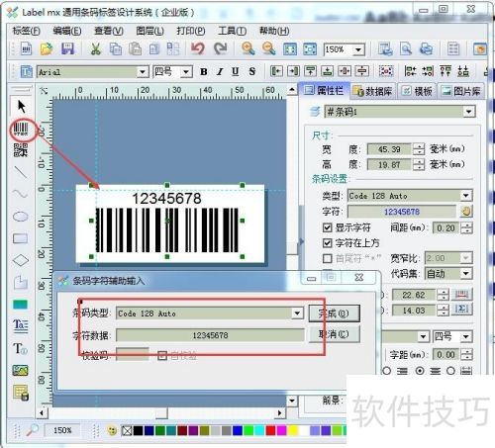Pick the black color swatch
This screenshot has height=448, width=495.
point(138,430)
